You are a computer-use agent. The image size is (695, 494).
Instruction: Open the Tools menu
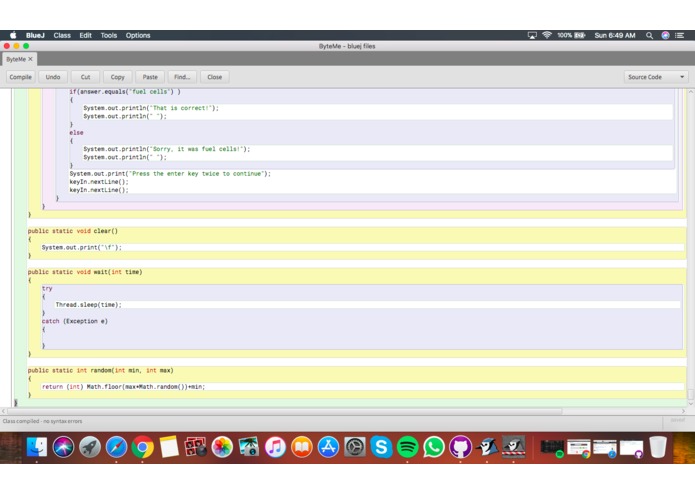[x=109, y=35]
